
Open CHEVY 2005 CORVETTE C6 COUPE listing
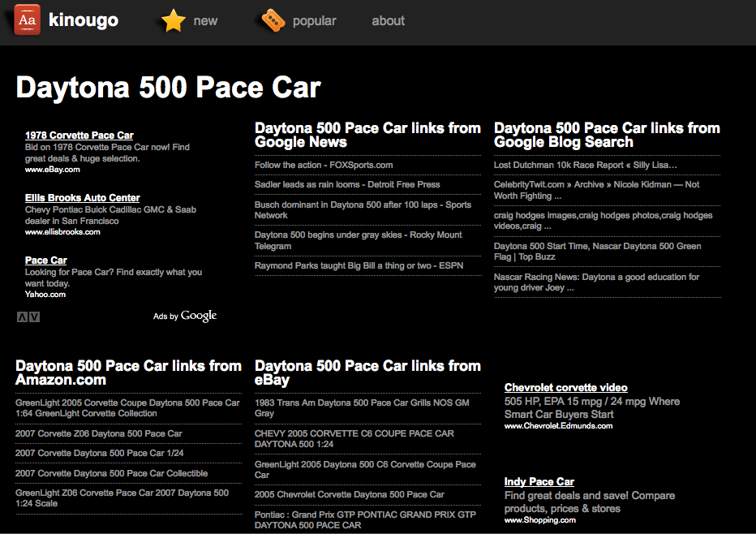click(354, 438)
